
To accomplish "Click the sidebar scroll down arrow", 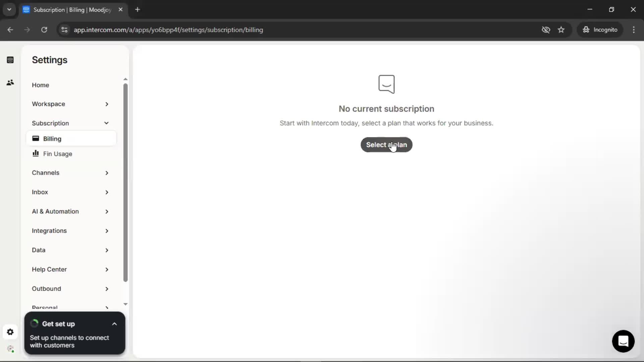I will coord(125,304).
